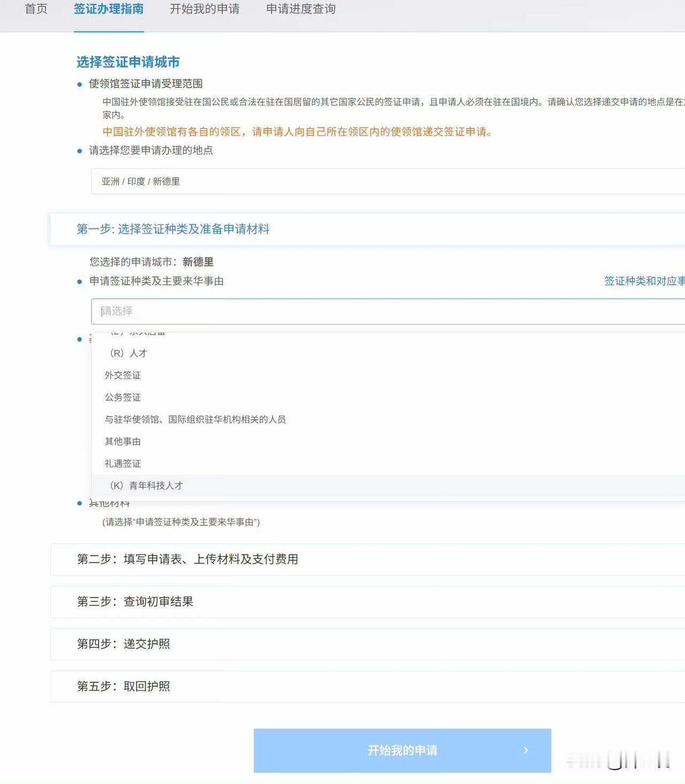Open the 亚洲 / 印度 / 新德里 location selector
The height and width of the screenshot is (784, 685).
coord(388,182)
